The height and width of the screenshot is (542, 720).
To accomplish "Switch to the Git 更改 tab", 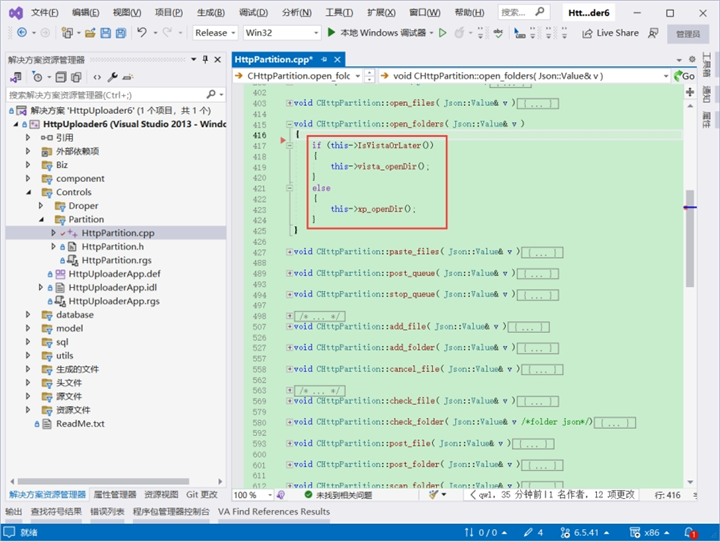I will [202, 495].
